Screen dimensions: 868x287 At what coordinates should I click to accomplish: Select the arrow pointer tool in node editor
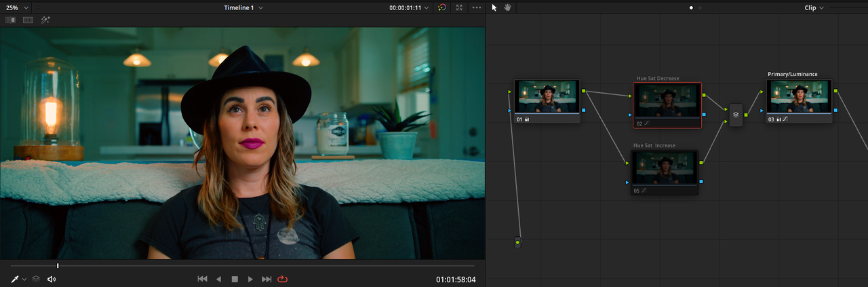coord(494,7)
